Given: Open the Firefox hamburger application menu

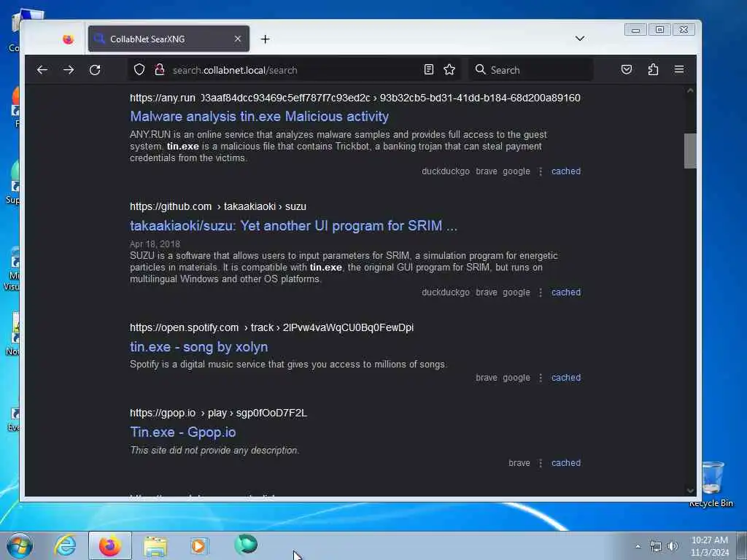Looking at the screenshot, I should (679, 70).
